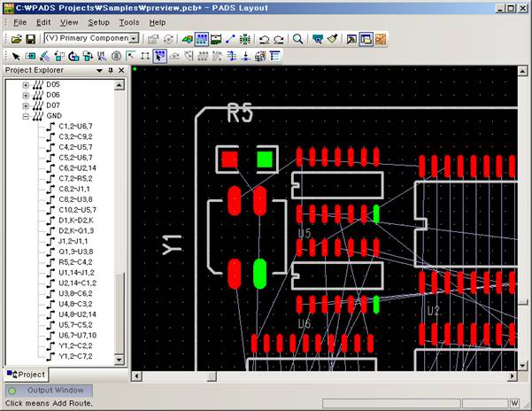Click the Cycle selection icon
This screenshot has height=411, width=532.
[168, 39]
